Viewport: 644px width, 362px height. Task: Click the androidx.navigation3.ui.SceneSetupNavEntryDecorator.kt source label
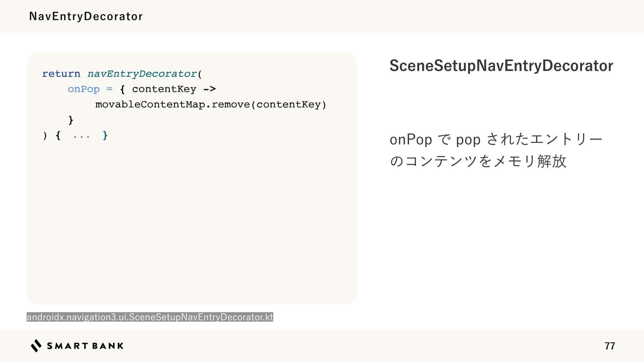point(150,317)
